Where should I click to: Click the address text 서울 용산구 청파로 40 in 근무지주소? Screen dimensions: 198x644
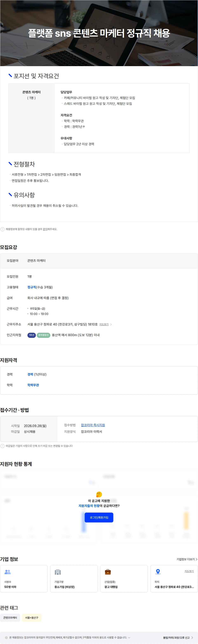[x=62, y=324]
